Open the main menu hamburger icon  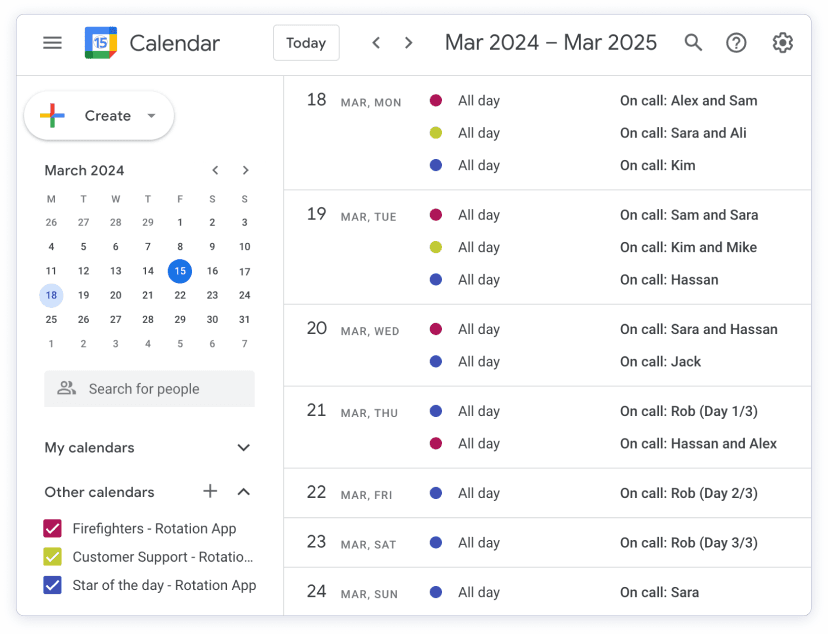pyautogui.click(x=52, y=43)
